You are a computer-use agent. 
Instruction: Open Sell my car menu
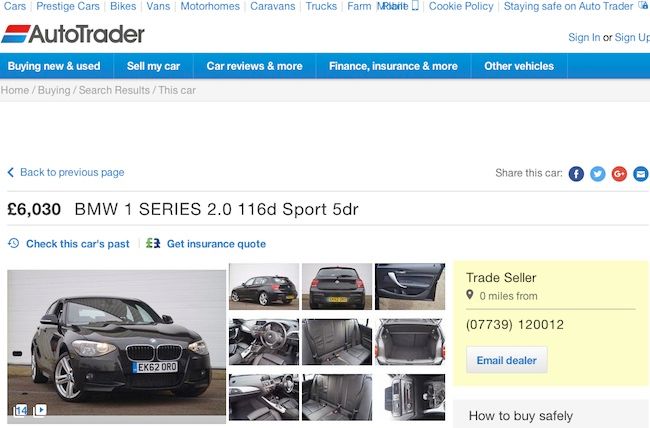[153, 66]
